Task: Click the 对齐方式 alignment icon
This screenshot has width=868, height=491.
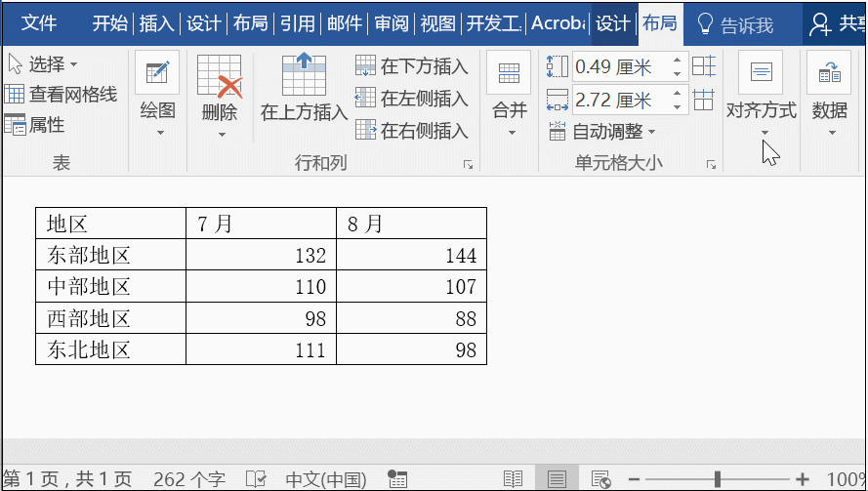Action: pyautogui.click(x=761, y=72)
